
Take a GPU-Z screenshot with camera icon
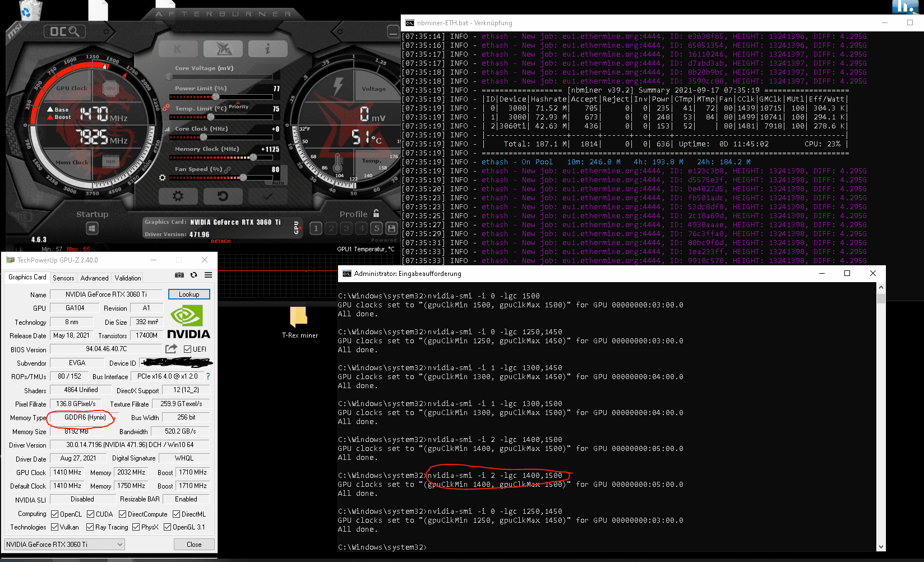[x=179, y=275]
